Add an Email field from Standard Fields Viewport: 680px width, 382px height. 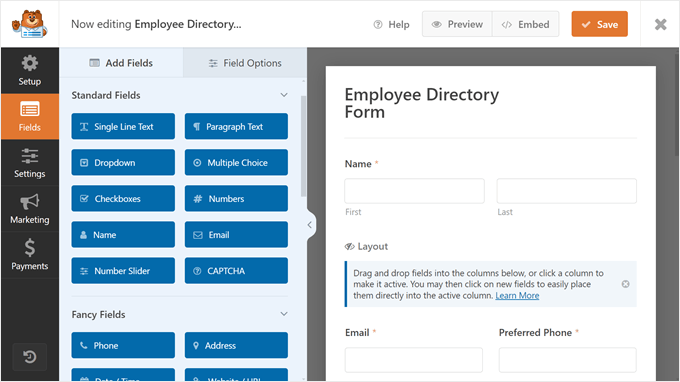236,235
